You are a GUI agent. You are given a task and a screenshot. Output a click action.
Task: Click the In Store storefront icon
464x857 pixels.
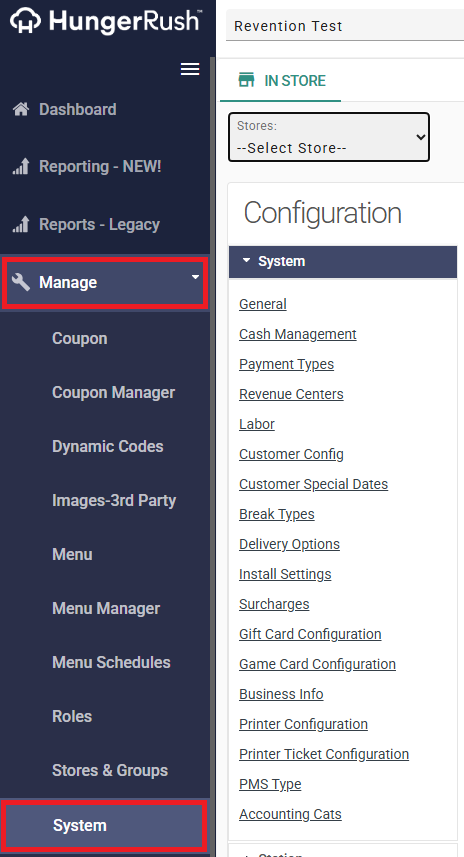pos(246,80)
